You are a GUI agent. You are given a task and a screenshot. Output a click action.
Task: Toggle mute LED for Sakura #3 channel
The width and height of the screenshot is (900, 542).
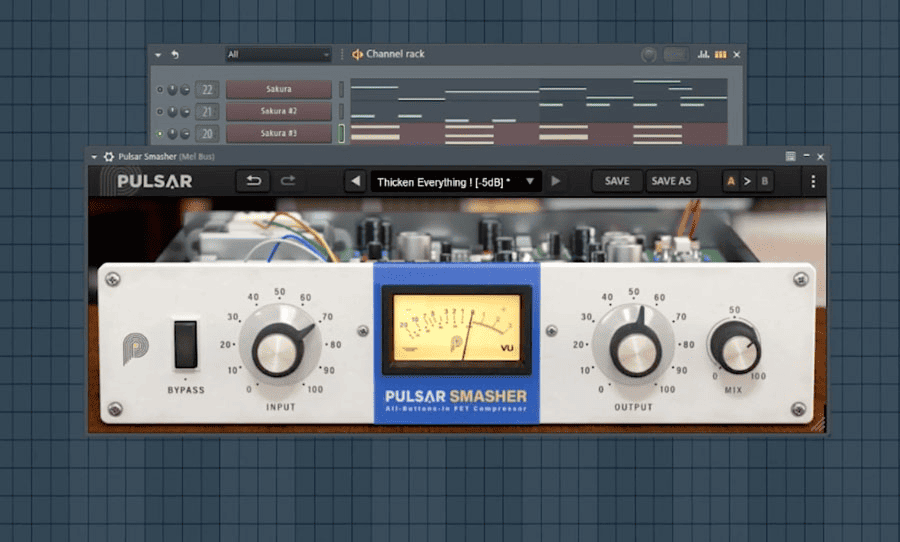click(x=160, y=133)
